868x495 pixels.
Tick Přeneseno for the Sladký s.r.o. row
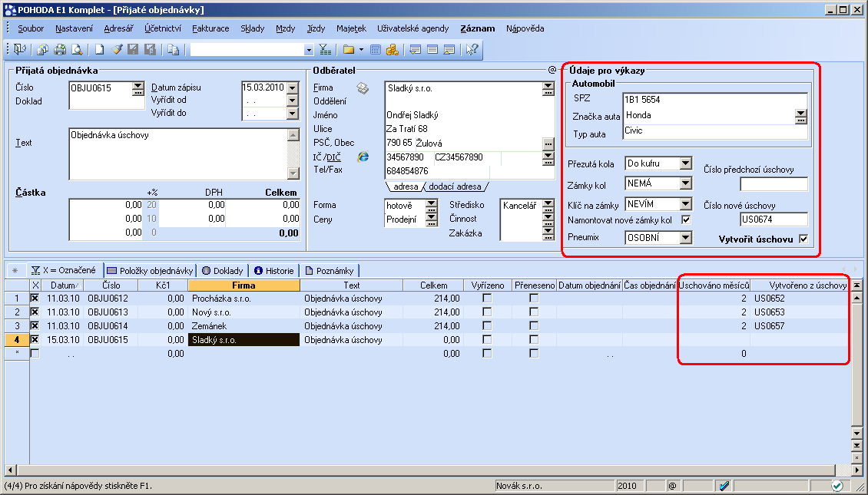534,339
